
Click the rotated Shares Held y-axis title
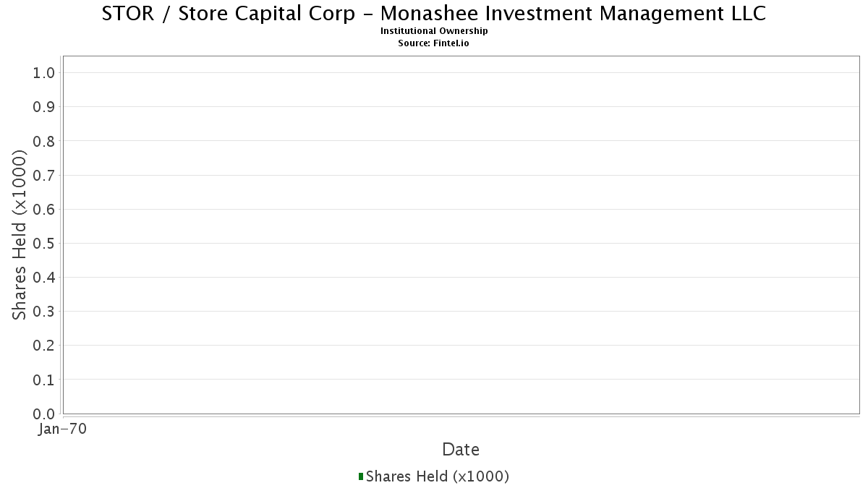[20, 235]
